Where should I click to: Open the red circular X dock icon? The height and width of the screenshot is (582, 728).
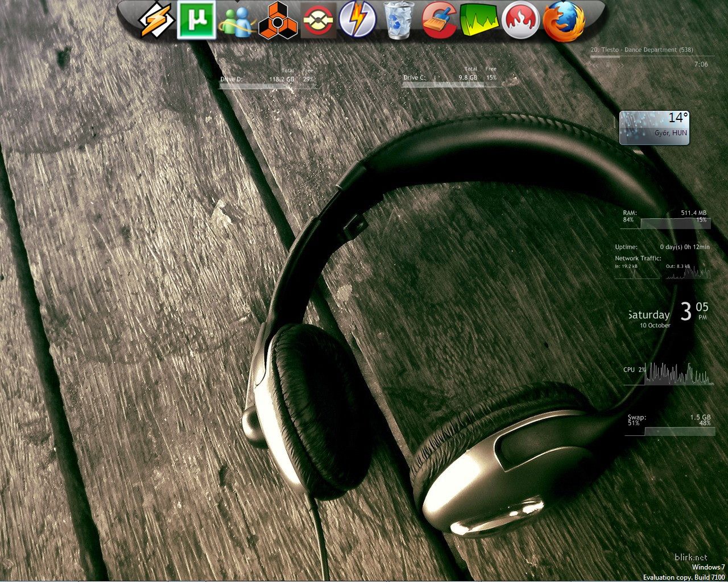click(318, 21)
